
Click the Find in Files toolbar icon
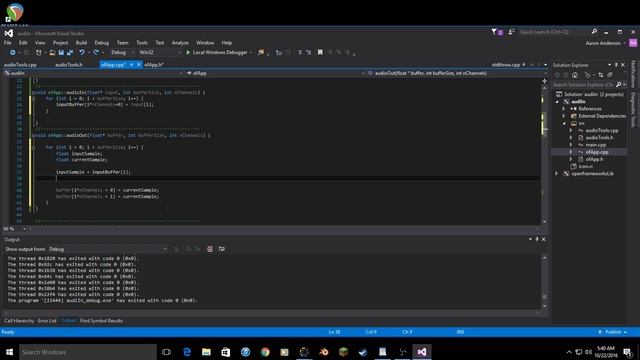pyautogui.click(x=261, y=53)
